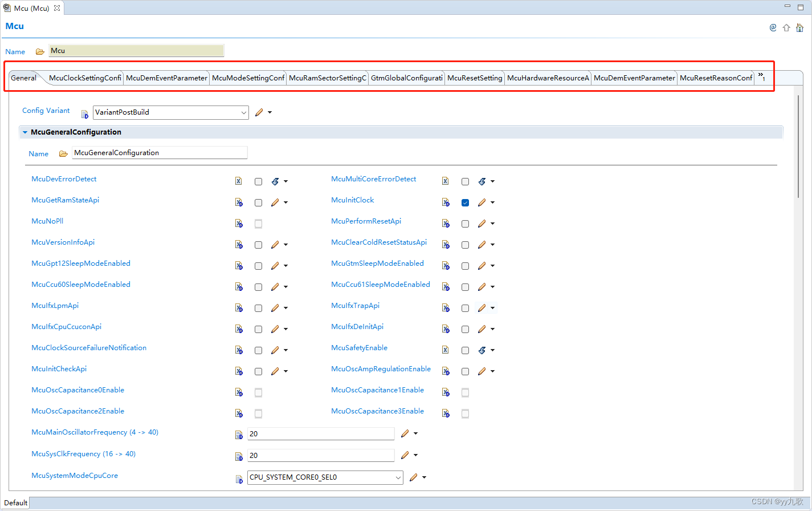Open dropdown arrow beside Config Variant pencil
Image resolution: width=812 pixels, height=511 pixels.
[x=270, y=112]
